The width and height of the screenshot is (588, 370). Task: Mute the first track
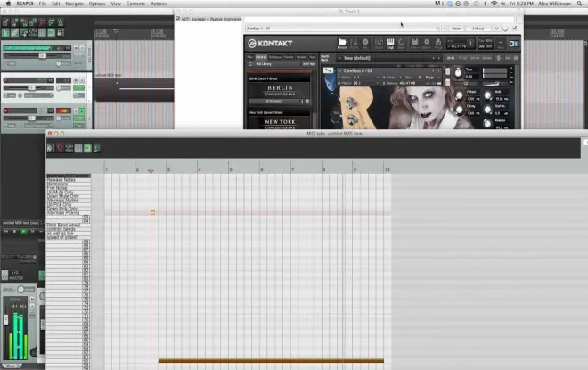pyautogui.click(x=76, y=80)
